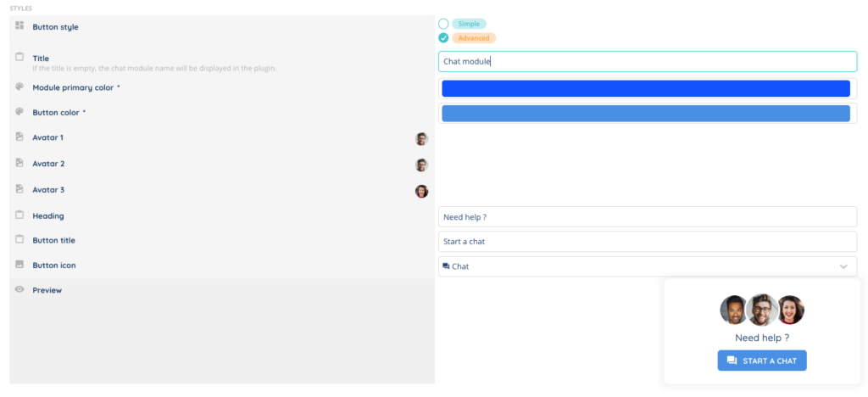Click the Title input field
The height and width of the screenshot is (397, 868).
tap(648, 61)
